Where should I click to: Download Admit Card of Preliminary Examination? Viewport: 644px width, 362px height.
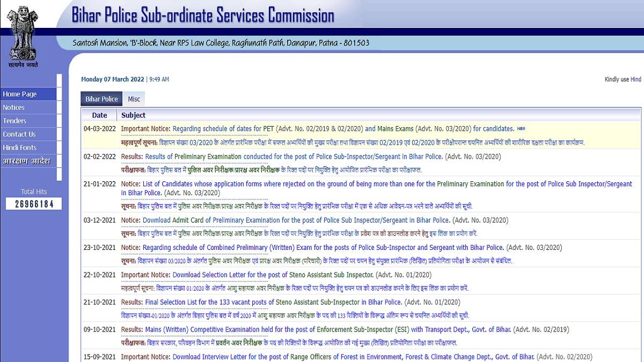coord(295,220)
